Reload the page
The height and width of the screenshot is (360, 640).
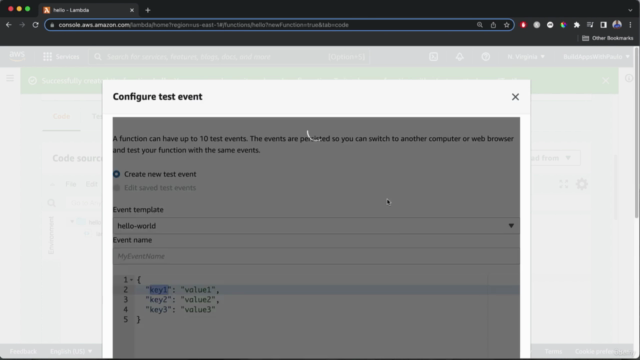click(36, 25)
